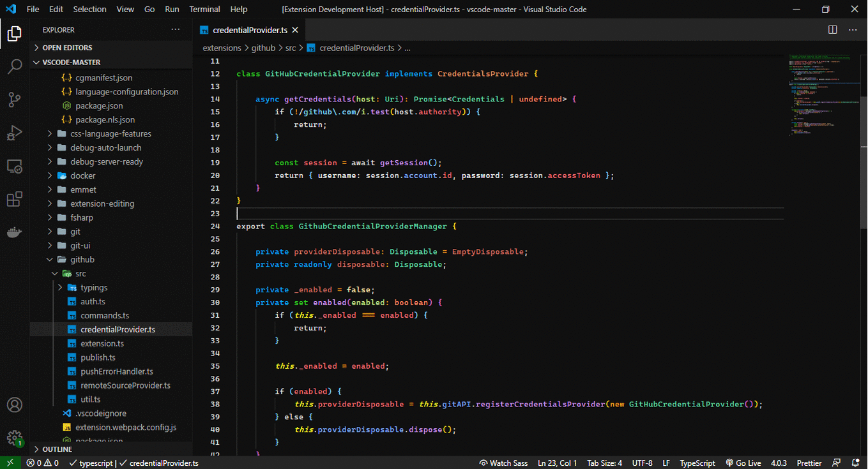Open remoteSourceProvider.ts in the explorer
Image resolution: width=868 pixels, height=469 pixels.
click(x=111, y=385)
